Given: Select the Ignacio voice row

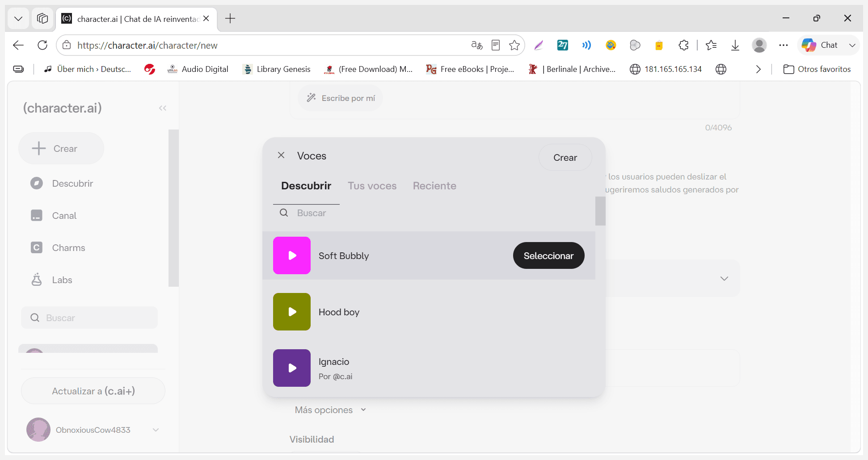Looking at the screenshot, I should (429, 368).
